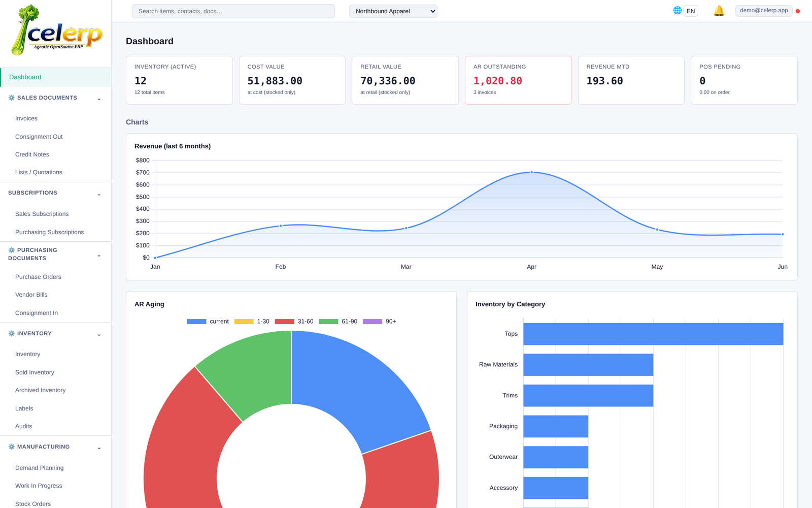Toggle the 1-30 yellow legend swatch
Viewport: 812px width, 508px height.
click(244, 322)
